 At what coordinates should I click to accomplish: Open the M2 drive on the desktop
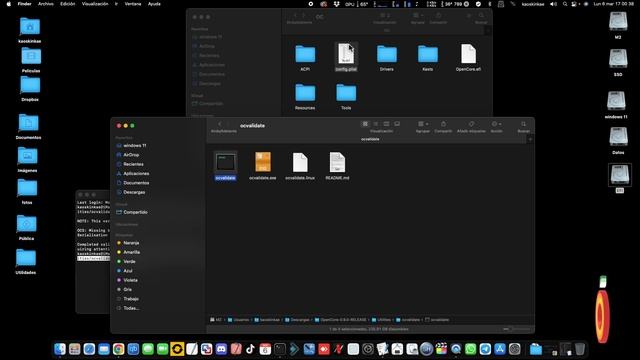[x=618, y=25]
